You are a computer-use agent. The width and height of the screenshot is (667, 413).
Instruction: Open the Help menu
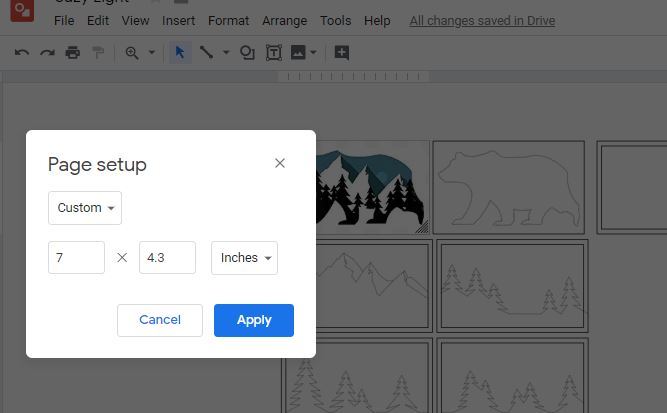tap(377, 20)
